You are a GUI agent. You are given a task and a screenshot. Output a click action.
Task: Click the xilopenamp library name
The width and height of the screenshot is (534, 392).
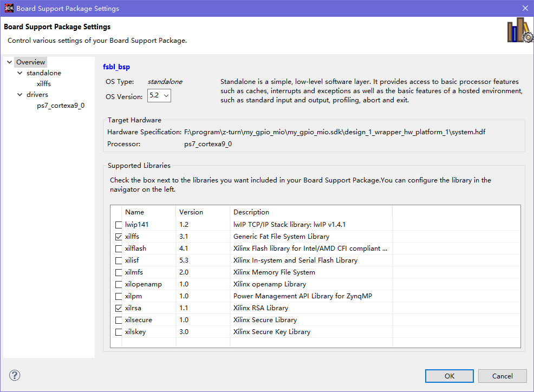144,284
